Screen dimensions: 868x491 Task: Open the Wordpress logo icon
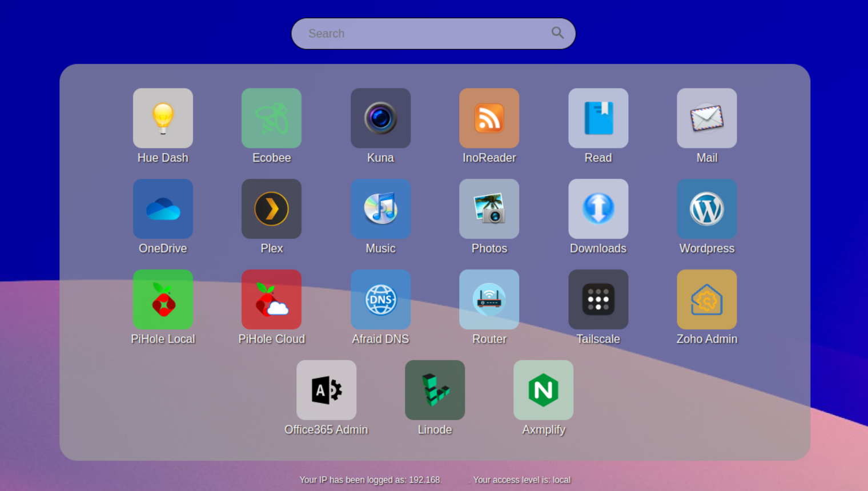pos(707,209)
